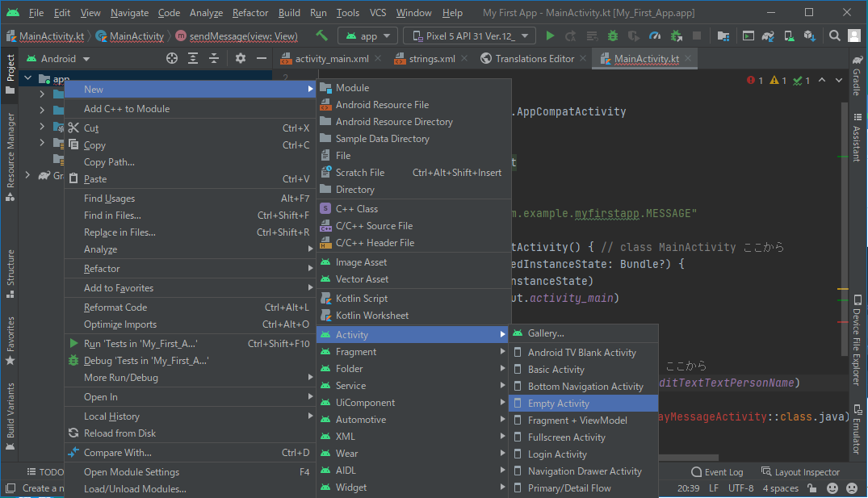Image resolution: width=868 pixels, height=498 pixels.
Task: Open Project panel gear options
Action: tap(241, 59)
